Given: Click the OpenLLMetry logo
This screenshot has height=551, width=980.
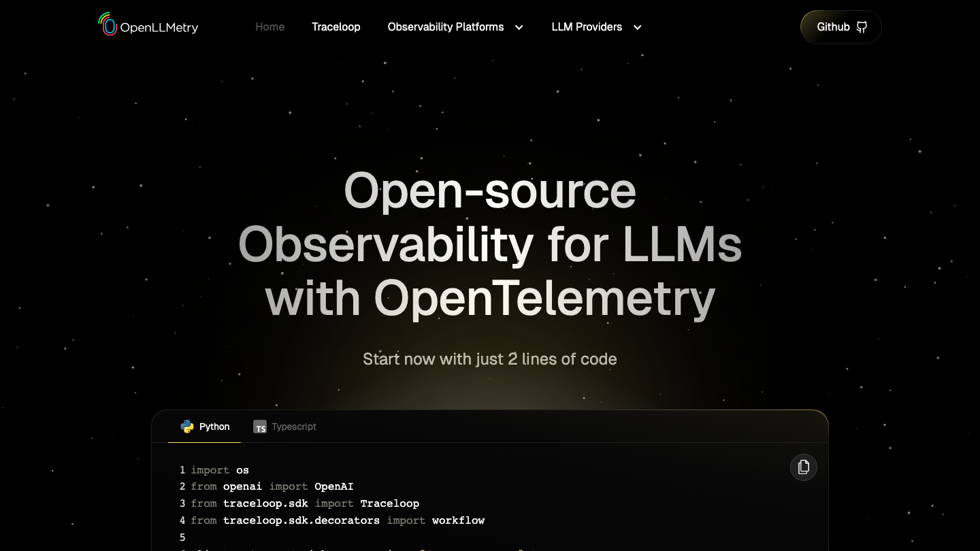Looking at the screenshot, I should (148, 25).
